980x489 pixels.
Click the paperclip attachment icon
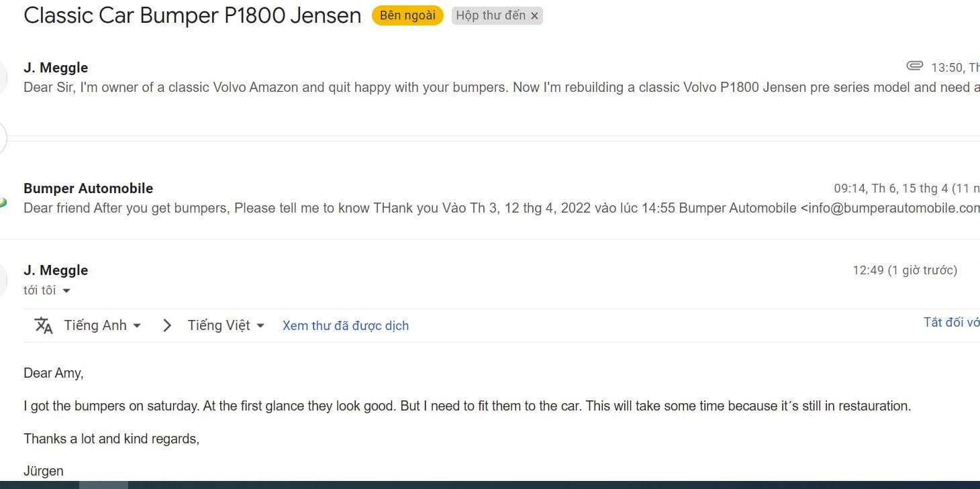pos(914,66)
